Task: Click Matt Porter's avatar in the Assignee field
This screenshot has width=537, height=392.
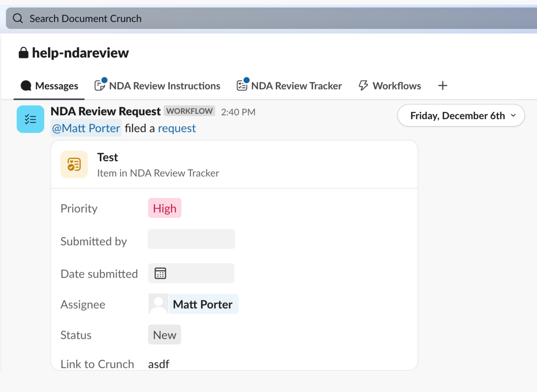Action: point(159,304)
